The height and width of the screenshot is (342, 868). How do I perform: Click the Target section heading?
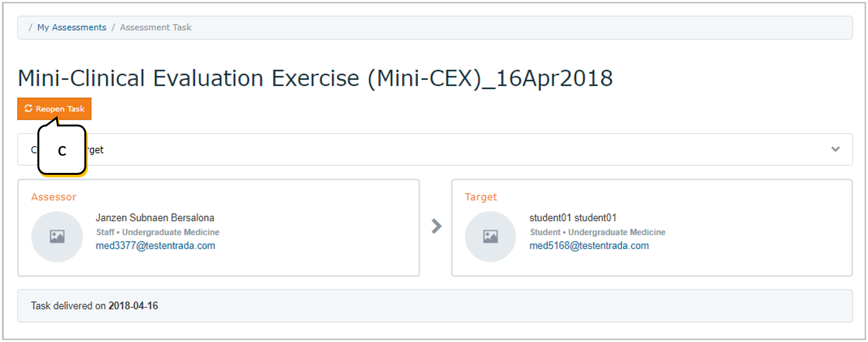pyautogui.click(x=481, y=197)
